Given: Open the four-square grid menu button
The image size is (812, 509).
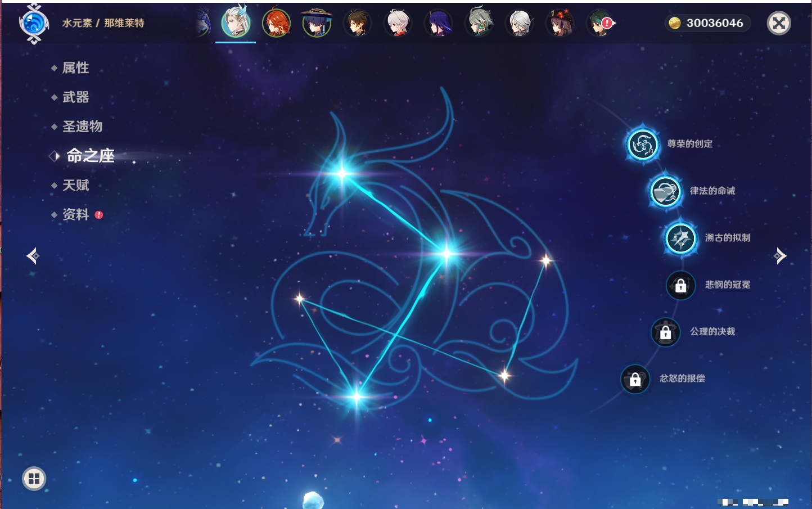Looking at the screenshot, I should pyautogui.click(x=34, y=479).
